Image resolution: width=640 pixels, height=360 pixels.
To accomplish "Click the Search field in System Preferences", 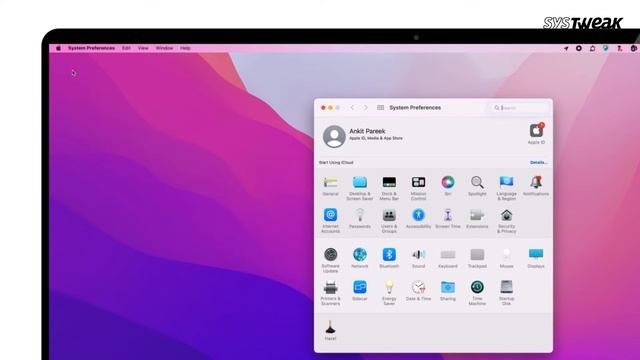I will [519, 108].
